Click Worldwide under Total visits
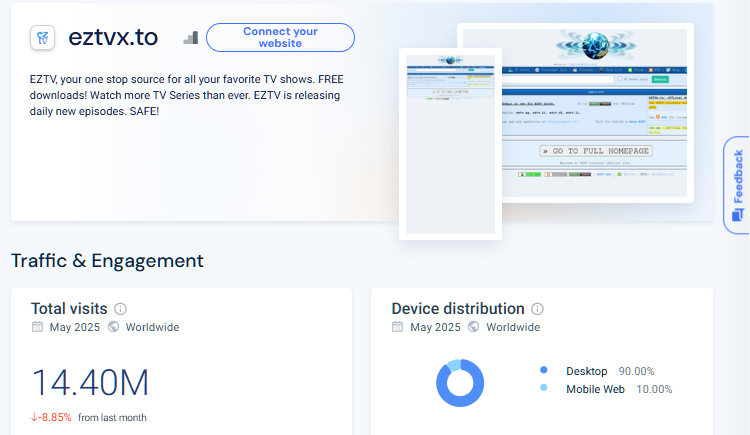Image resolution: width=750 pixels, height=435 pixels. coord(152,327)
